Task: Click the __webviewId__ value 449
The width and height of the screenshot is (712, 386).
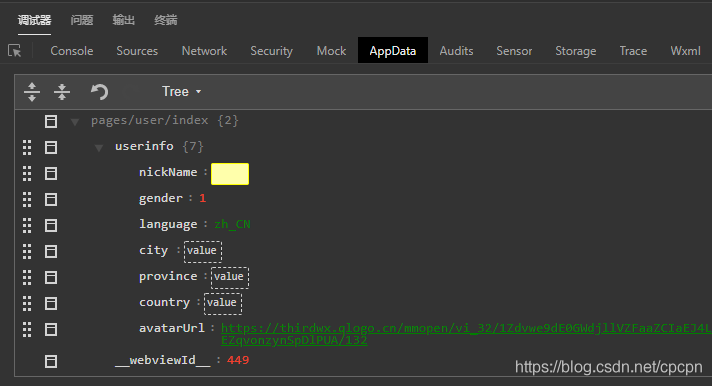Action: (x=238, y=360)
